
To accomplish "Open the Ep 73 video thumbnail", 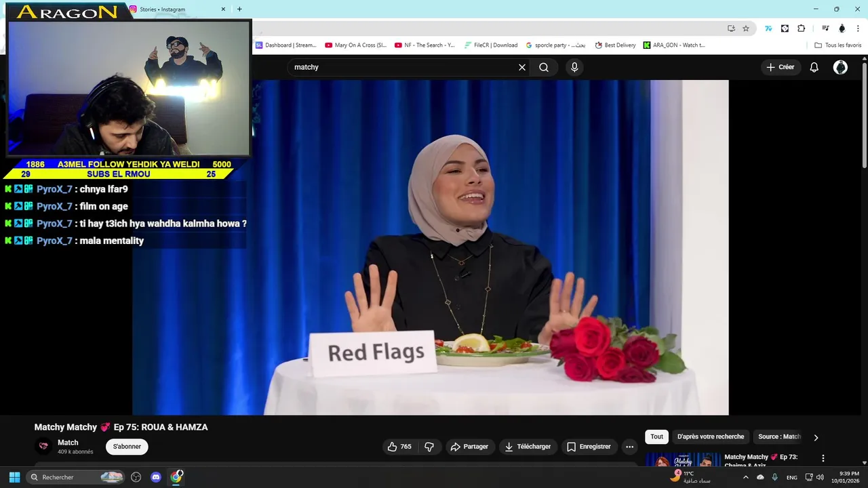I will [683, 460].
